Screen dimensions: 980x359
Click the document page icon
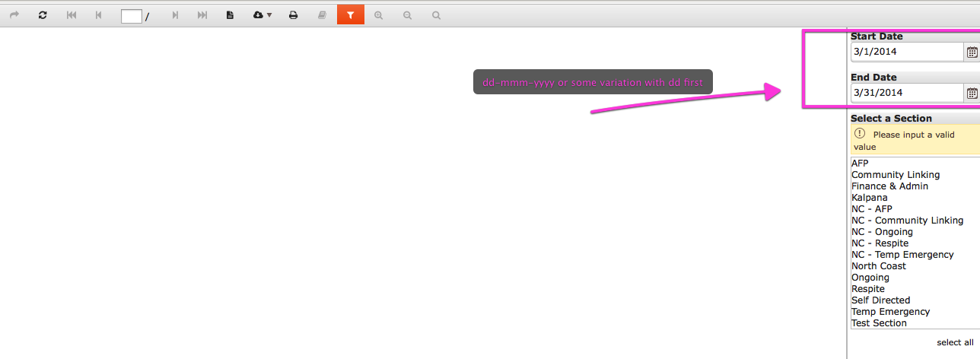click(x=230, y=15)
